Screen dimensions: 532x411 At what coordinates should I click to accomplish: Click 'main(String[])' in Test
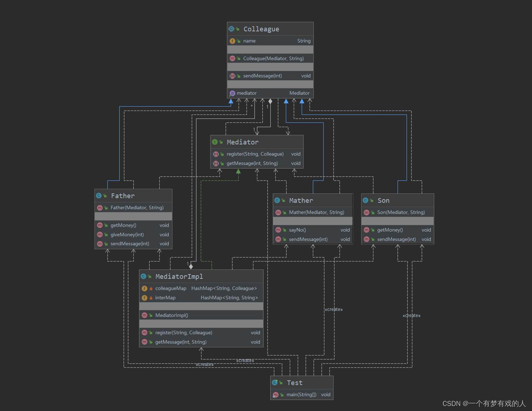tap(301, 395)
